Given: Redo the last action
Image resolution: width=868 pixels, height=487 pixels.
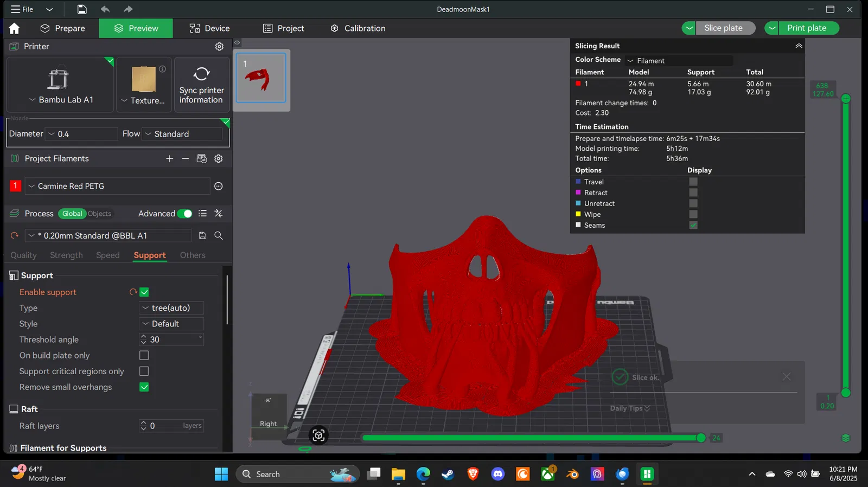Looking at the screenshot, I should coord(128,9).
